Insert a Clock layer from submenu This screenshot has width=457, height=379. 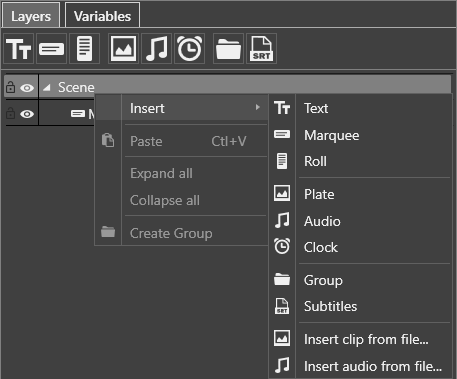(361, 247)
